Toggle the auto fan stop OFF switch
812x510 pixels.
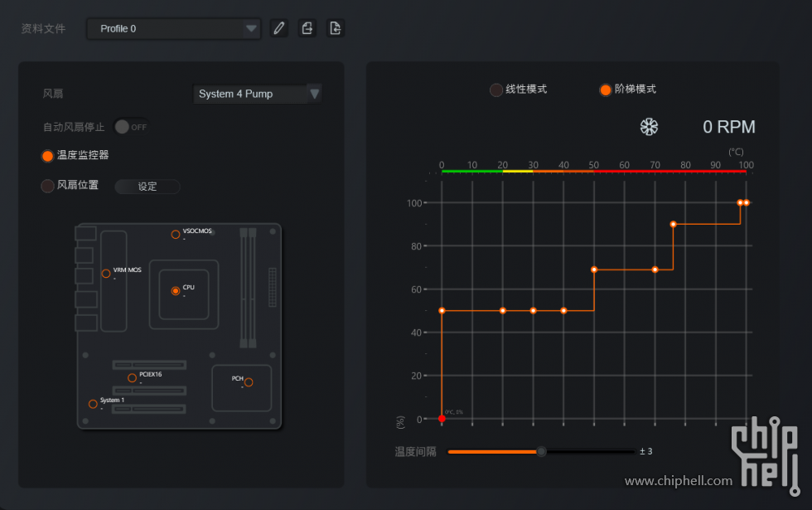click(131, 127)
